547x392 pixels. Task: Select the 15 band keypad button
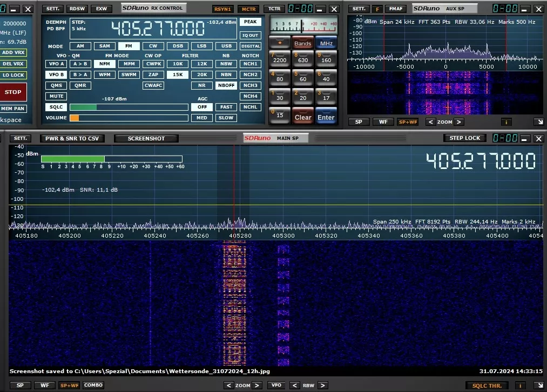[x=279, y=116]
